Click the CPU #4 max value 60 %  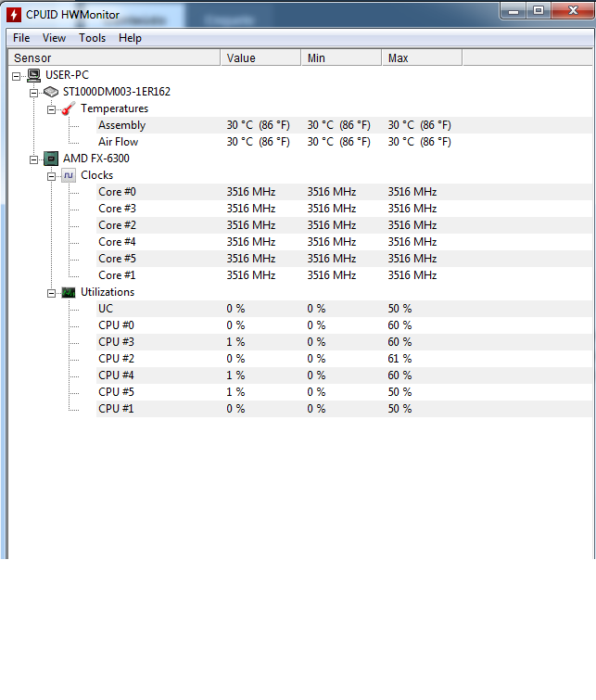tap(399, 375)
